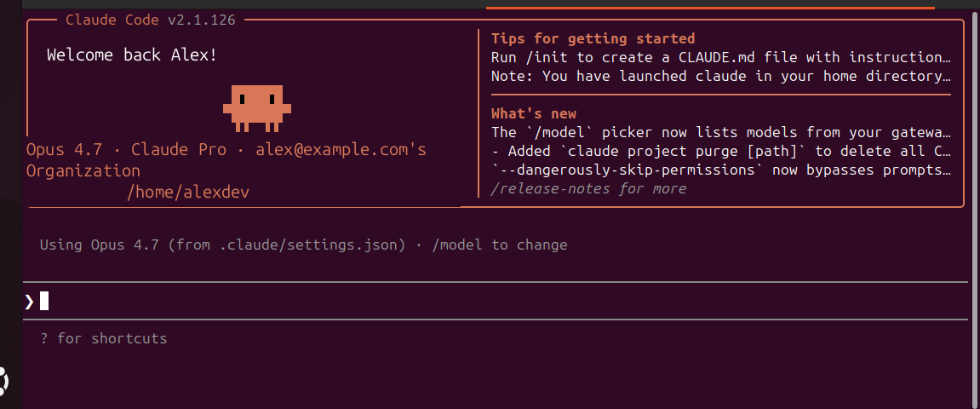Click the "--dangerously-skip-permissions" release note

[721, 170]
